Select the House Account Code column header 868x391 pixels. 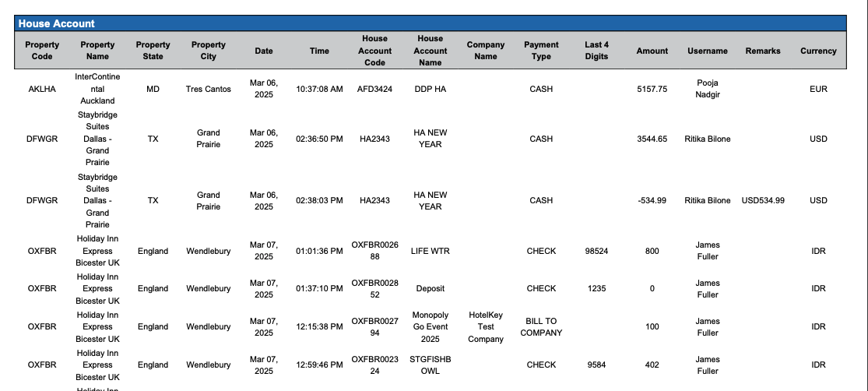click(374, 51)
